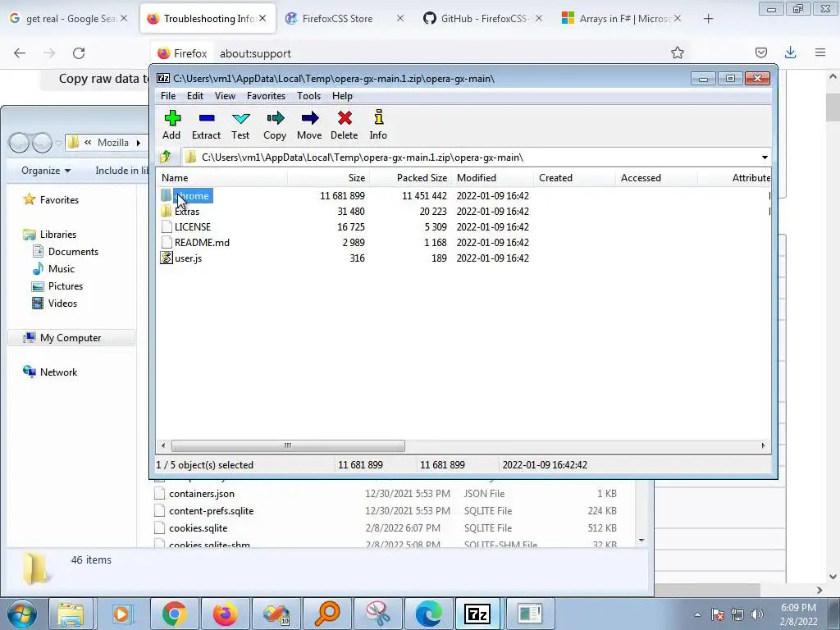This screenshot has height=630, width=840.
Task: Open the Organize dropdown in Explorer
Action: click(46, 171)
